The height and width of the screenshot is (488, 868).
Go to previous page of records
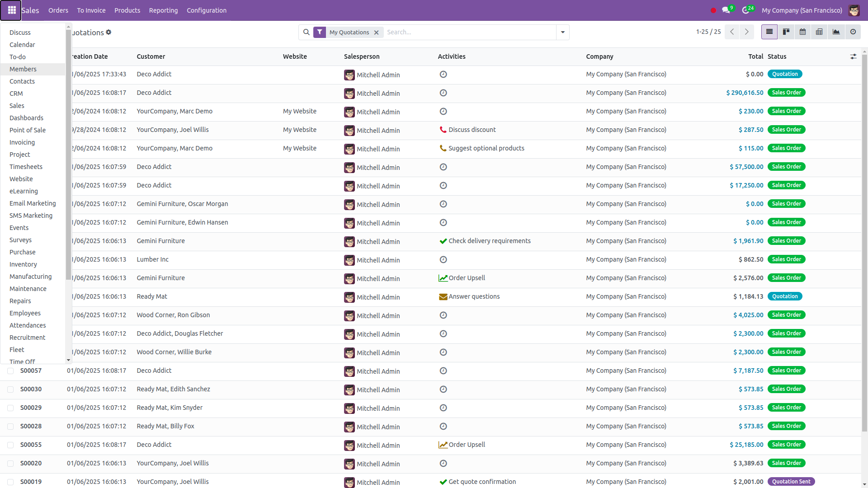[732, 32]
